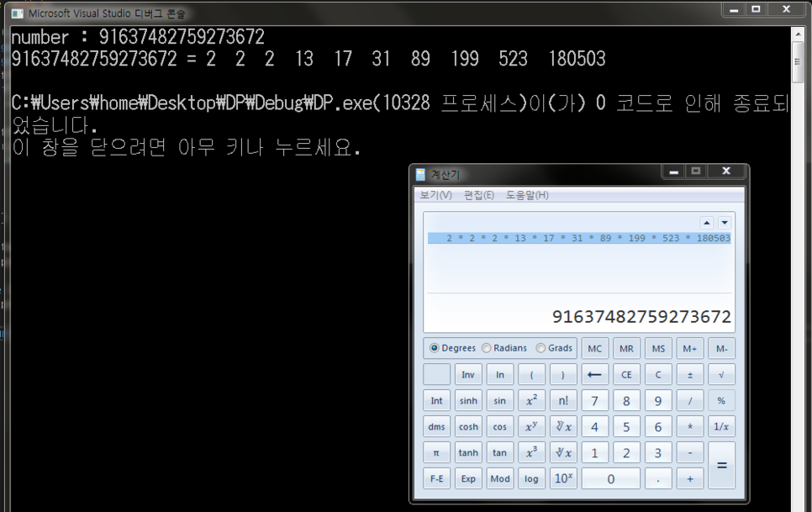812x512 pixels.
Task: Clear all with the C button
Action: [658, 374]
